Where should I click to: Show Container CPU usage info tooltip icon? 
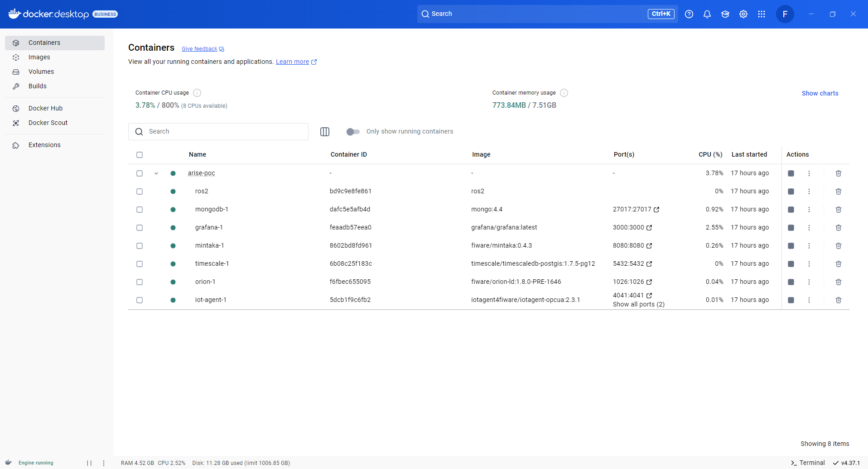pyautogui.click(x=197, y=93)
